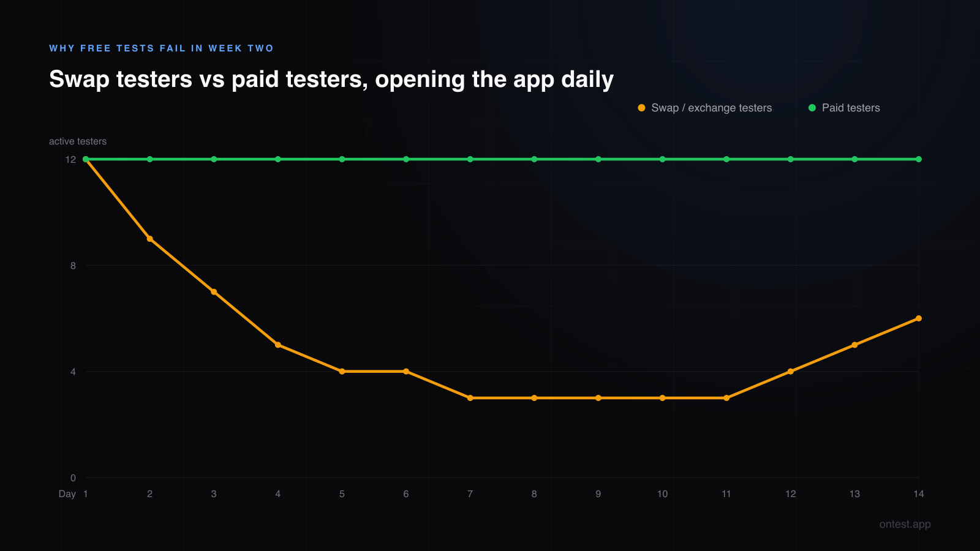
Task: Click the y-axis value 0
Action: point(73,478)
